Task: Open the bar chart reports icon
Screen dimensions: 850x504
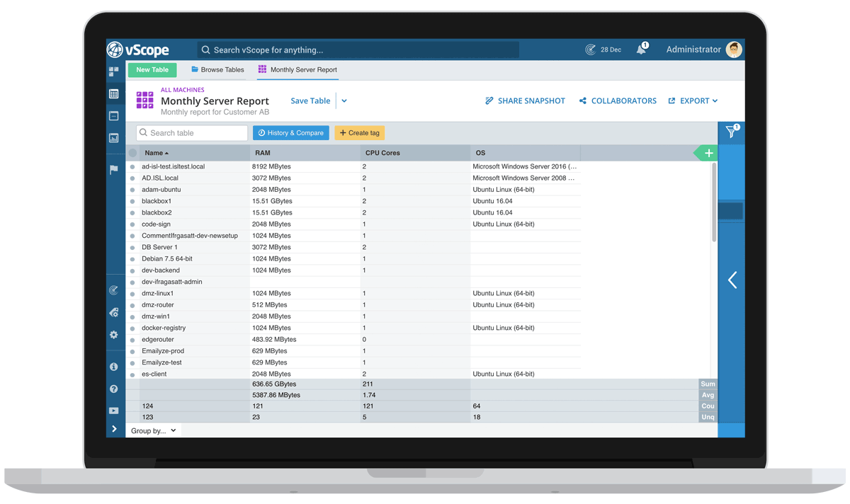Action: [114, 139]
